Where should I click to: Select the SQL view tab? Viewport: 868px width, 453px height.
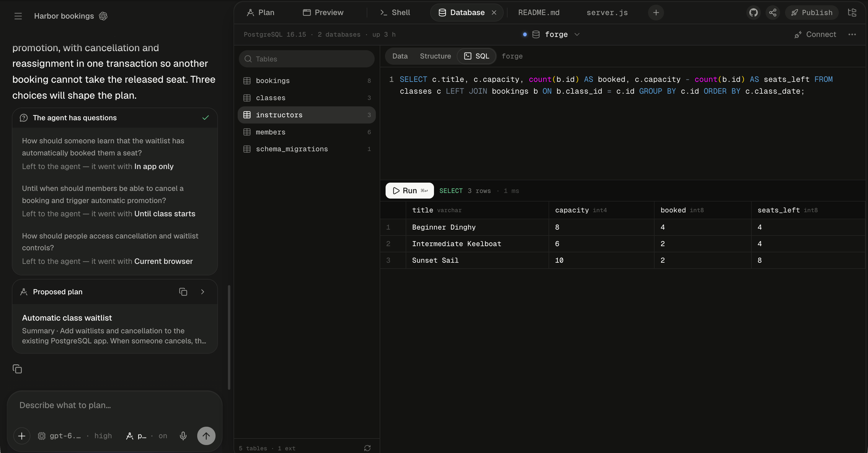point(477,56)
